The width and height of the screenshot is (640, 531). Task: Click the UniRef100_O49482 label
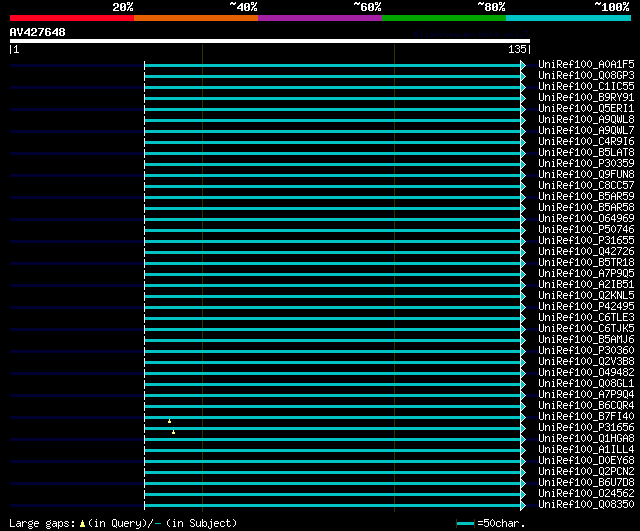click(586, 373)
